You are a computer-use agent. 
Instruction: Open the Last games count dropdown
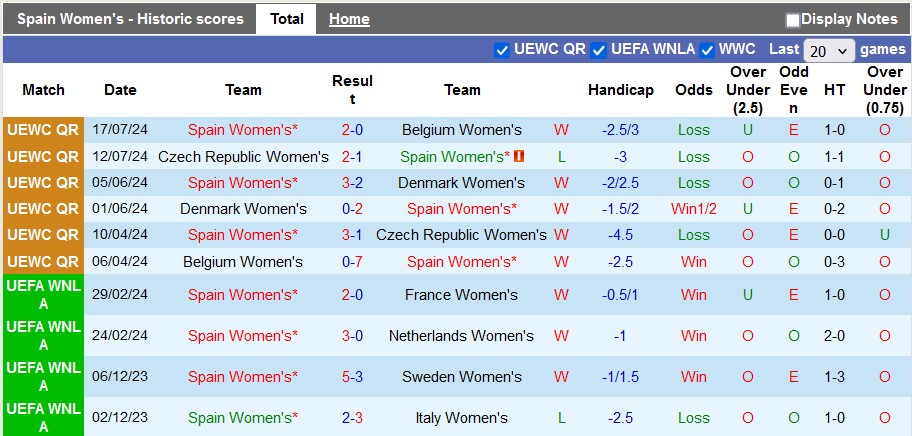coord(829,50)
